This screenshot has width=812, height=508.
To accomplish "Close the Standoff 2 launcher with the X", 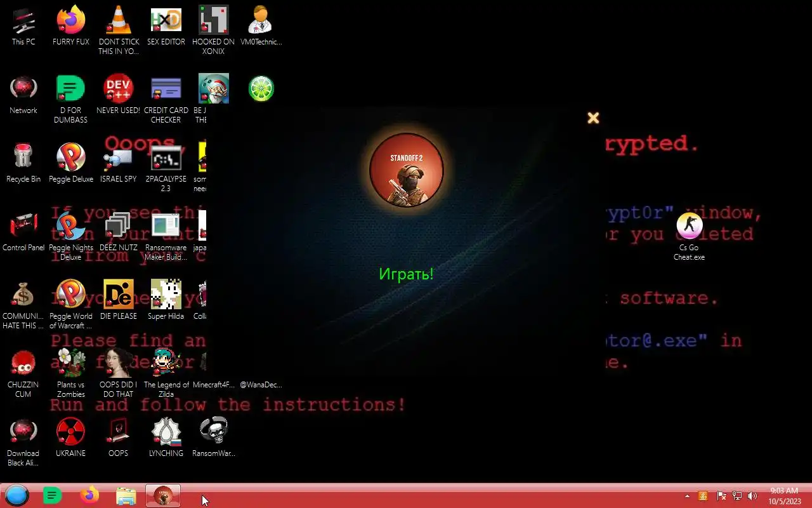I will click(x=593, y=117).
